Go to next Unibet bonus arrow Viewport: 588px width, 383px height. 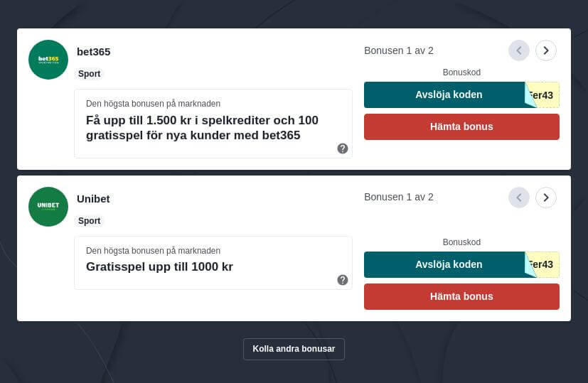click(x=546, y=198)
